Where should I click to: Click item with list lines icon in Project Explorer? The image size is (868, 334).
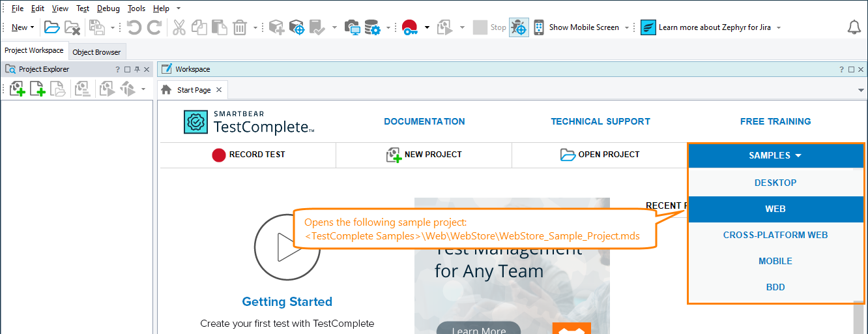[x=82, y=89]
